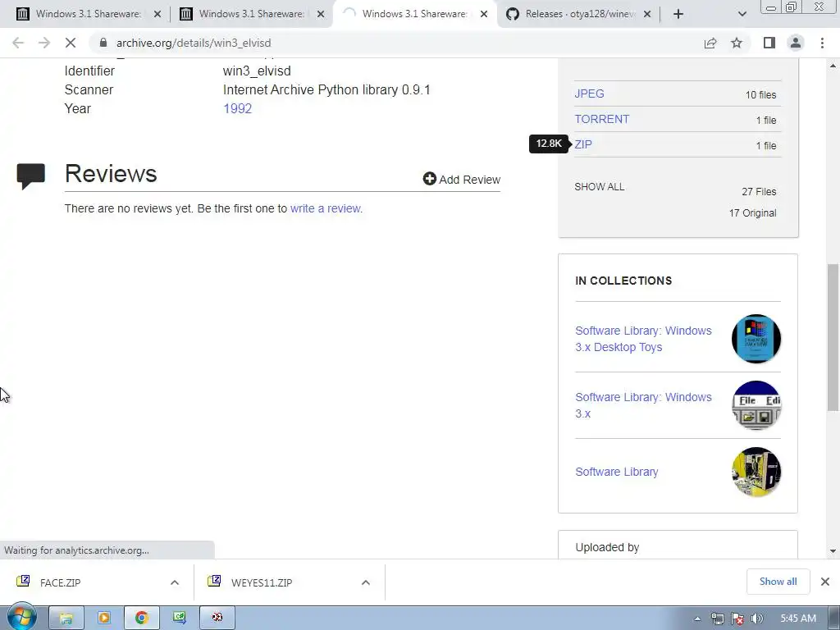Open Chrome side panel
The image size is (840, 630).
coord(769,43)
